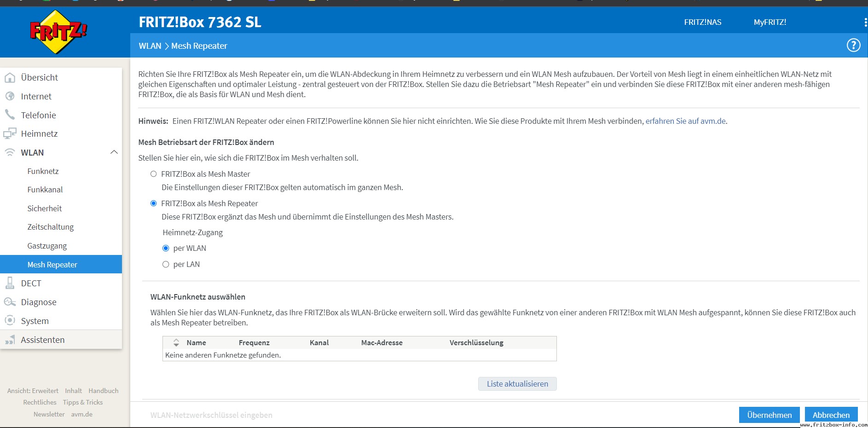
Task: Click the Telefonie phone icon
Action: pyautogui.click(x=10, y=115)
